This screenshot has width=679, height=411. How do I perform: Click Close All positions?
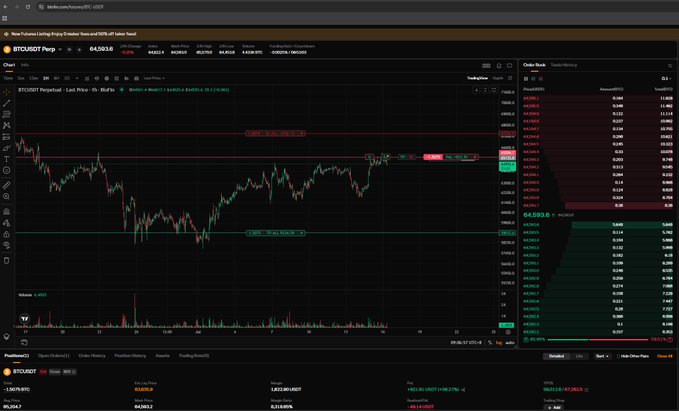pos(665,356)
